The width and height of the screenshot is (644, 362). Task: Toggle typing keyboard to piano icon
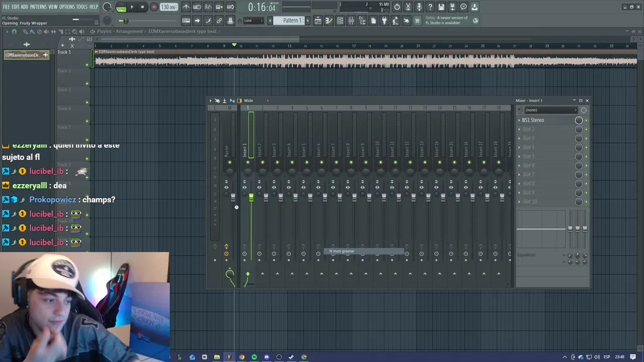pos(186,21)
